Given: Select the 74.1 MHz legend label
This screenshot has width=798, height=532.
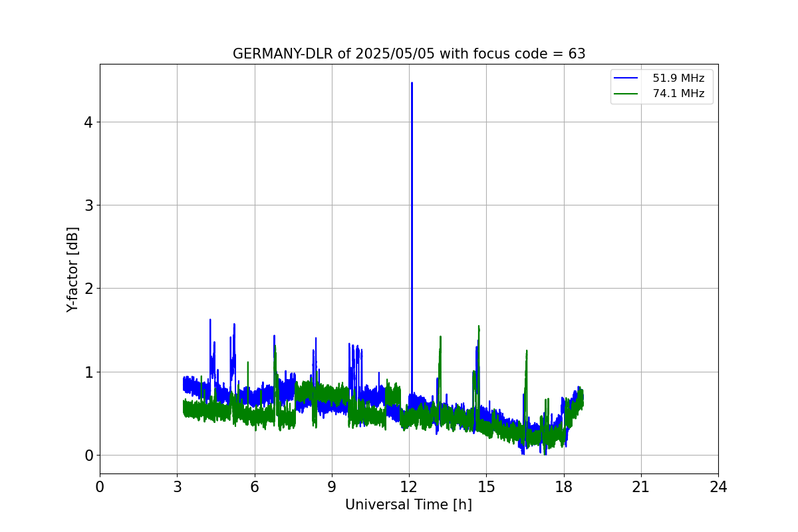Looking at the screenshot, I should (678, 94).
